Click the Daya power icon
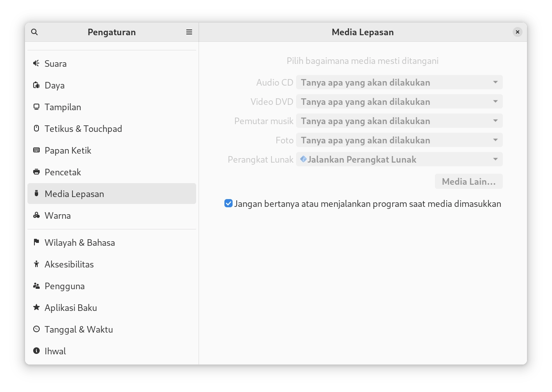552x392 pixels. pyautogui.click(x=36, y=85)
